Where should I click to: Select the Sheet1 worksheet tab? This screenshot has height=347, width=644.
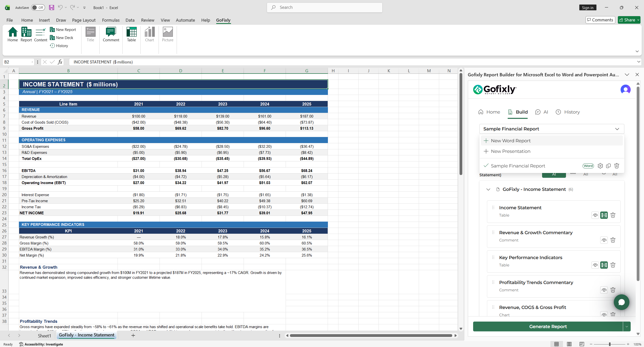coord(44,335)
